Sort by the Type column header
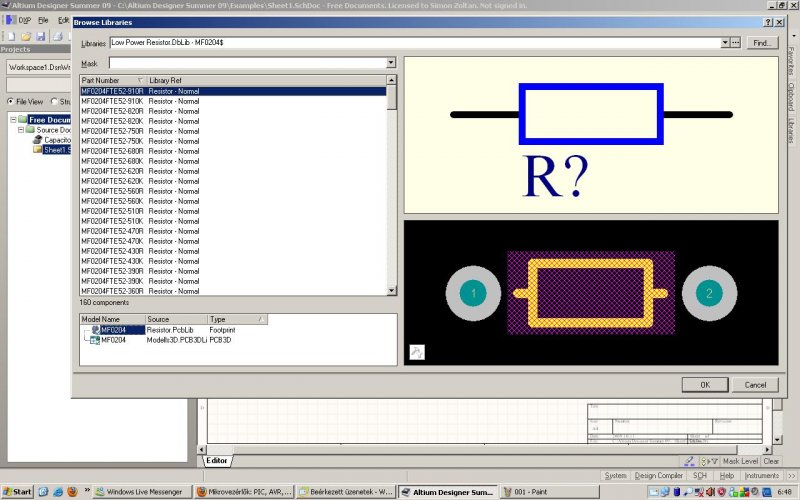Screen dimensions: 800x500 (x=237, y=319)
